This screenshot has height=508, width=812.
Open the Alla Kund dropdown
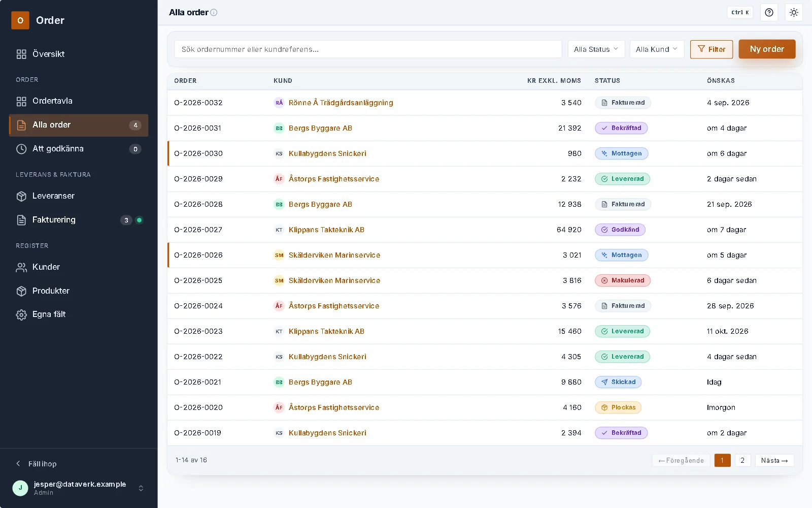coord(657,49)
